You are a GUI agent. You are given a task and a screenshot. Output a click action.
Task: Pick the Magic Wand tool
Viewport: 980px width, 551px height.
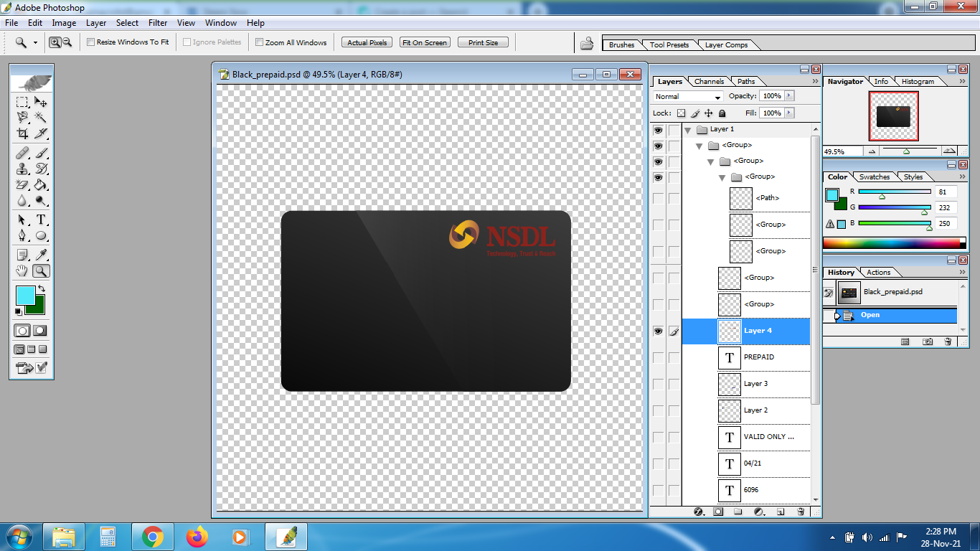click(x=41, y=118)
